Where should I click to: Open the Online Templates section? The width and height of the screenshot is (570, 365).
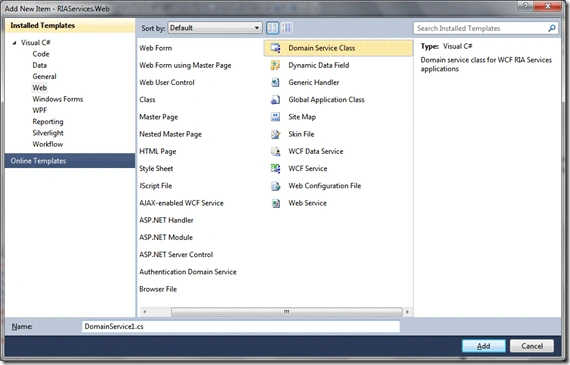[x=70, y=161]
